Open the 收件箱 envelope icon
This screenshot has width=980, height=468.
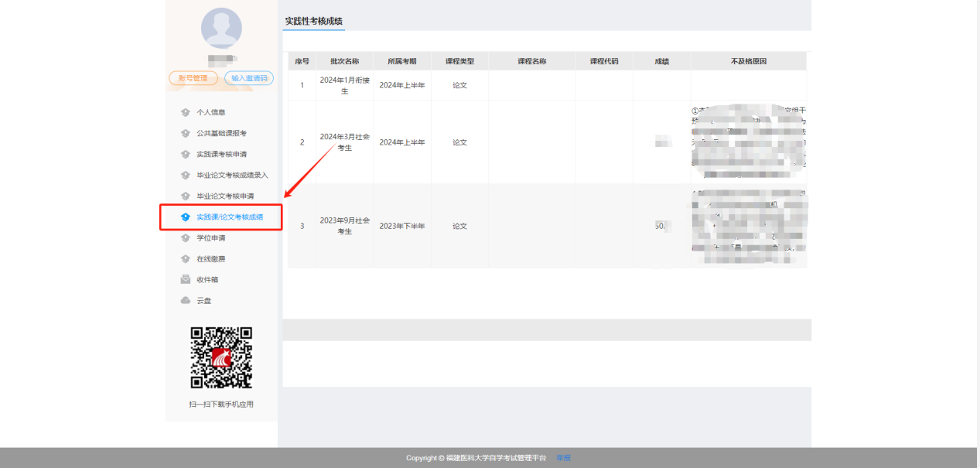point(185,280)
